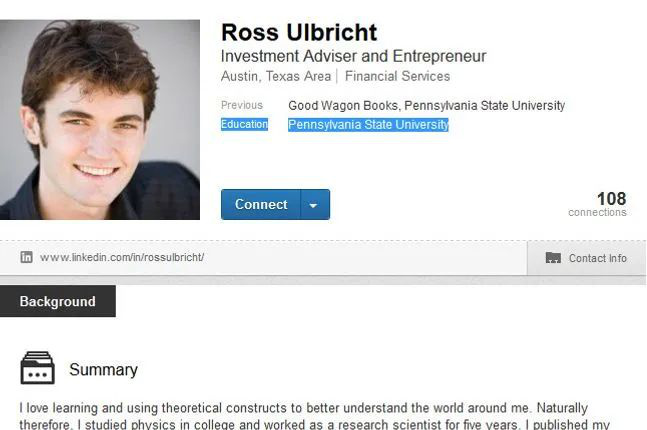Select the Background section tab

coord(58,301)
